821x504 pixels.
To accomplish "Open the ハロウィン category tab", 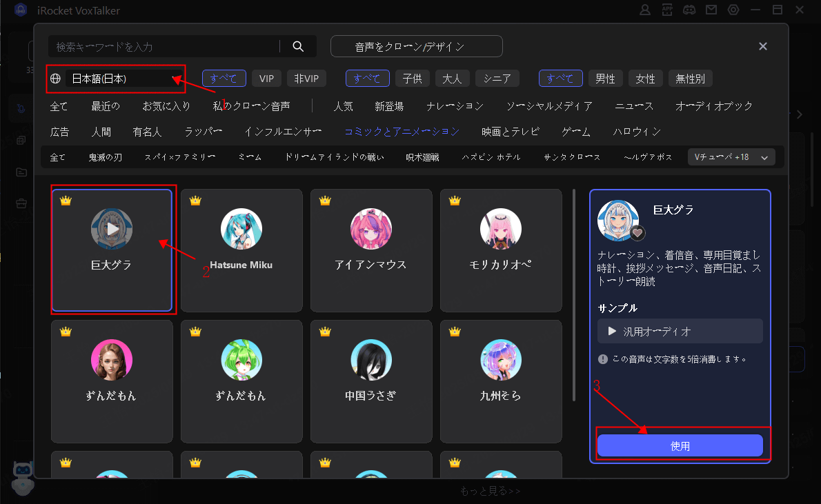I will (637, 132).
